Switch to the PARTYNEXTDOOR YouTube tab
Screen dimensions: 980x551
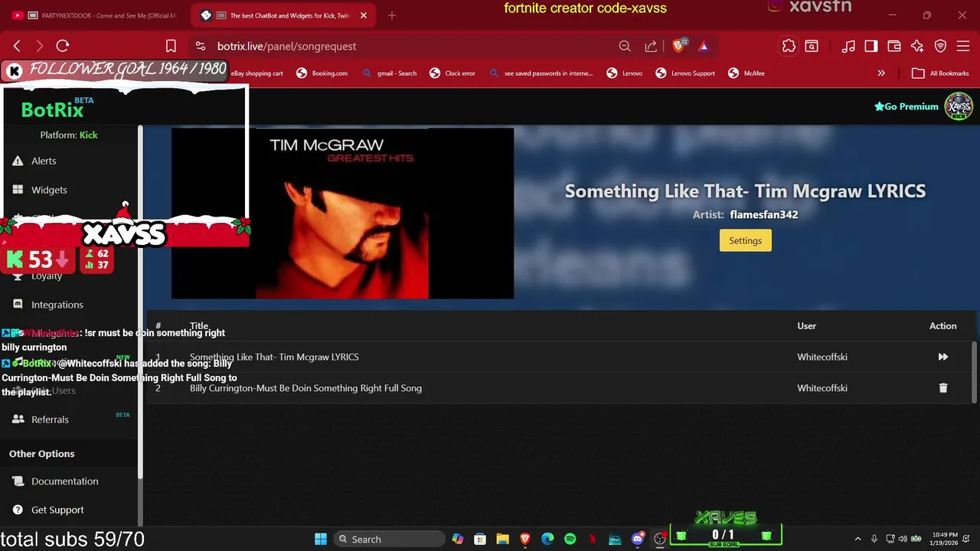tap(93, 15)
